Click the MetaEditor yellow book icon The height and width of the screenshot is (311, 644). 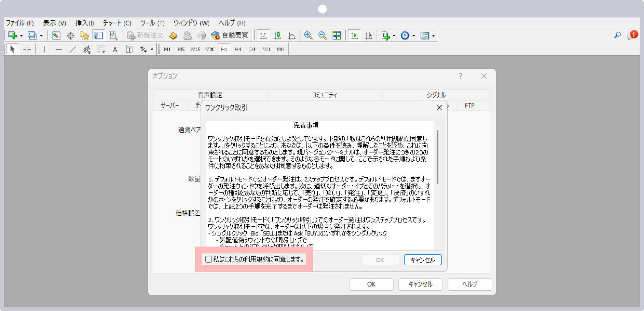pyautogui.click(x=173, y=35)
